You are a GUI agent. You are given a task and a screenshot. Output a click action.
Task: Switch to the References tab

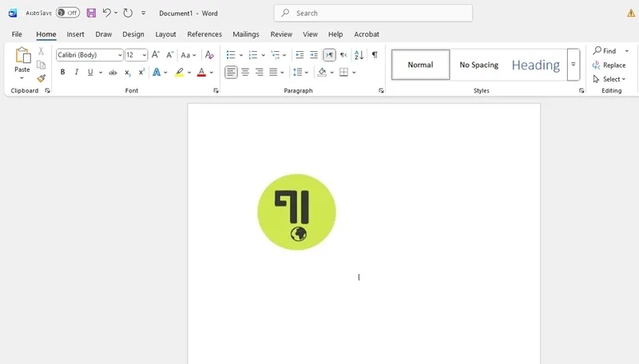point(204,34)
